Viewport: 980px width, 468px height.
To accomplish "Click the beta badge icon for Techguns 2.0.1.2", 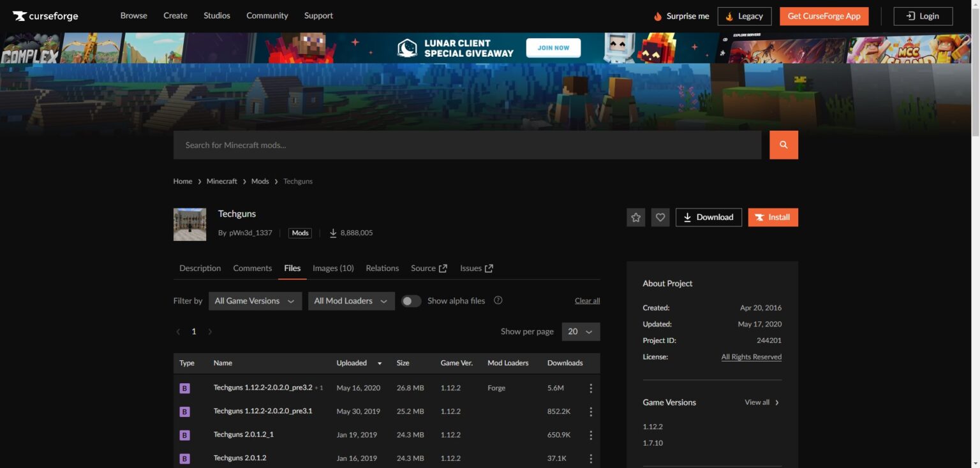I will click(x=185, y=458).
